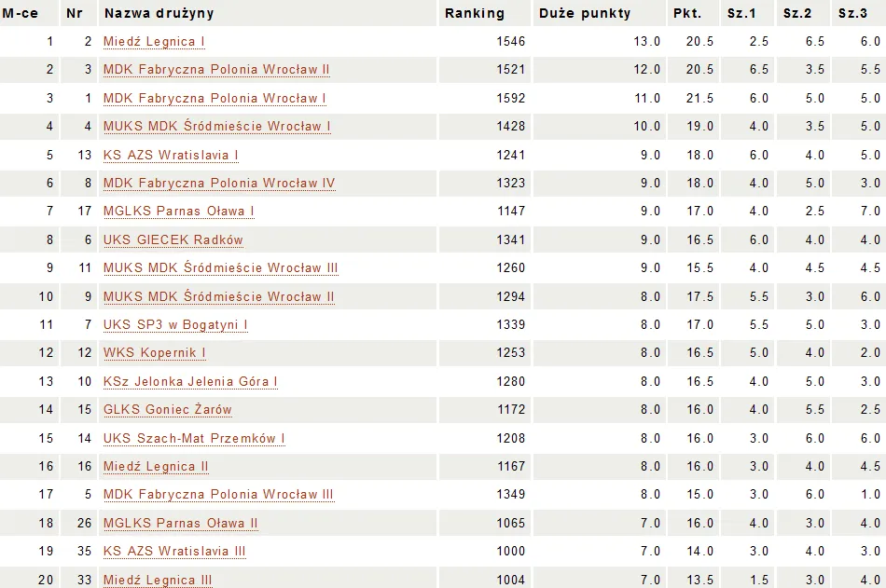This screenshot has height=588, width=886.
Task: Open MDK Fabryczna Polonia Wrocław I
Action: 215,99
